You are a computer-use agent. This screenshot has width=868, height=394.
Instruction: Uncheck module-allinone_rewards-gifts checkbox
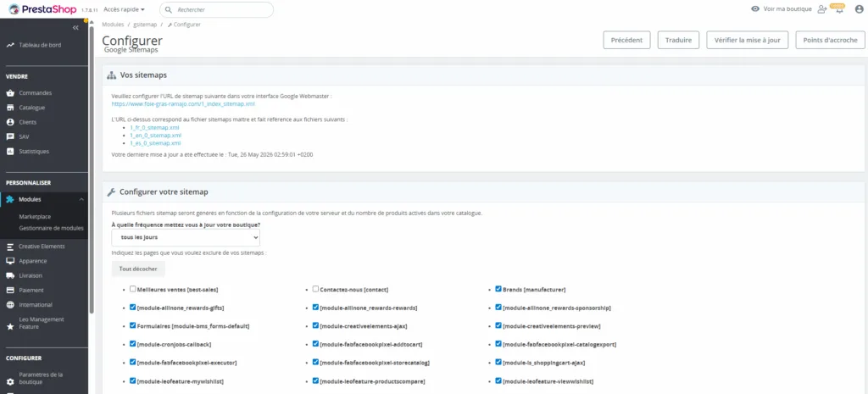132,307
